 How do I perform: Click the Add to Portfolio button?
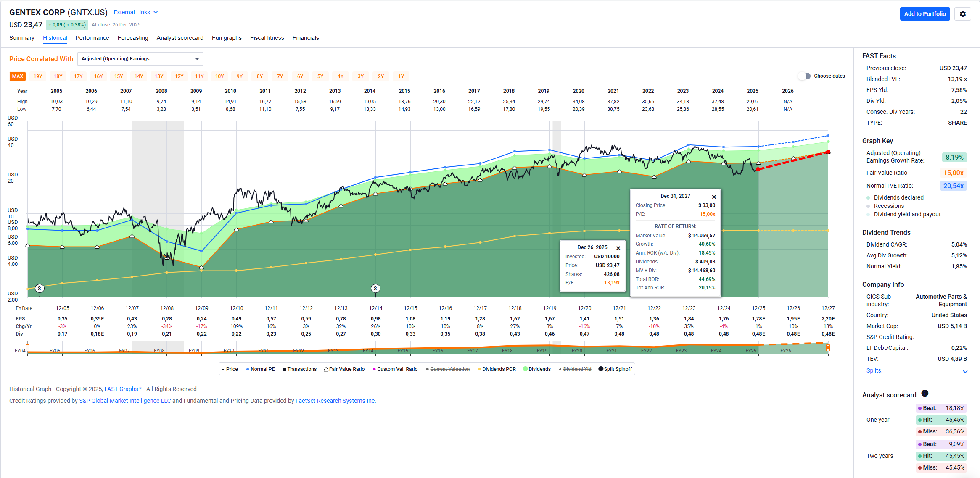(x=925, y=14)
